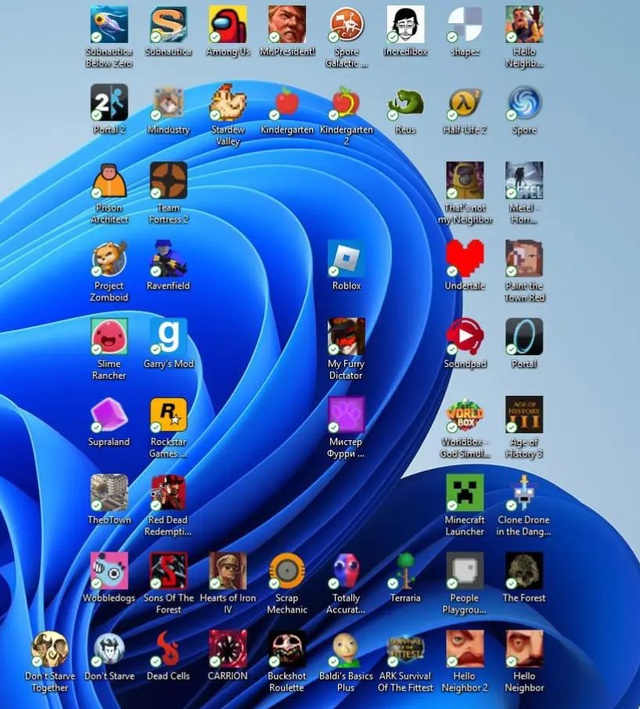Click the Half-Life 2 lambda icon
The height and width of the screenshot is (709, 640).
pyautogui.click(x=465, y=103)
